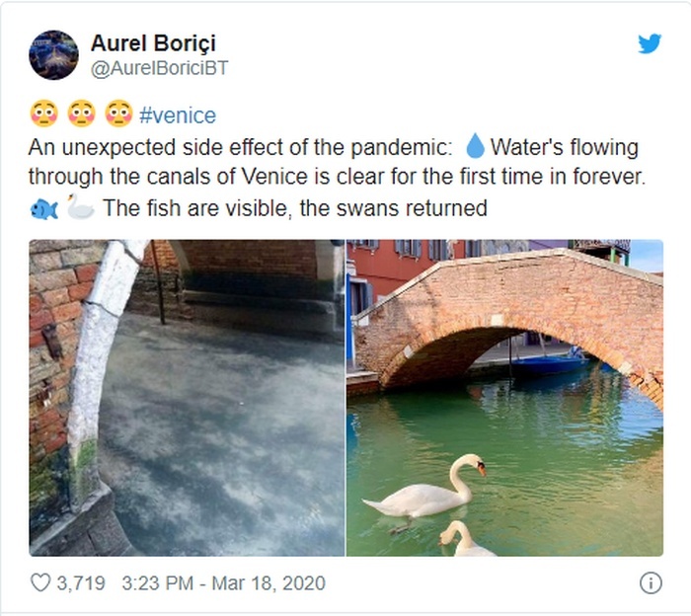Open the swans under bridge photo
This screenshot has width=691, height=616.
[x=504, y=398]
